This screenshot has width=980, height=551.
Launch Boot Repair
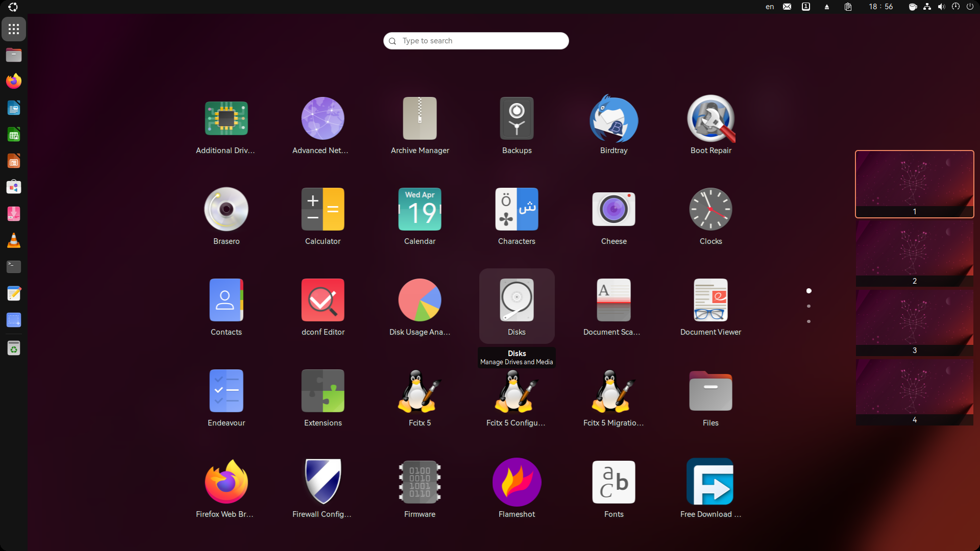tap(710, 126)
